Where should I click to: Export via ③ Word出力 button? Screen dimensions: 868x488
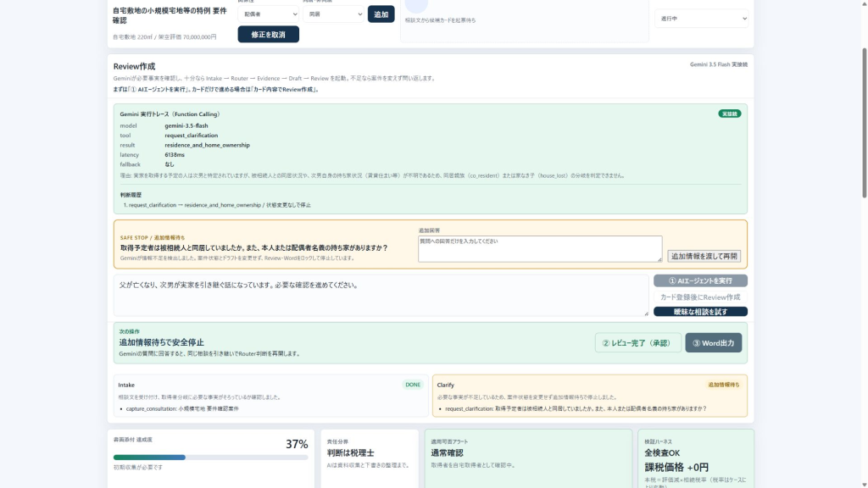click(x=714, y=343)
